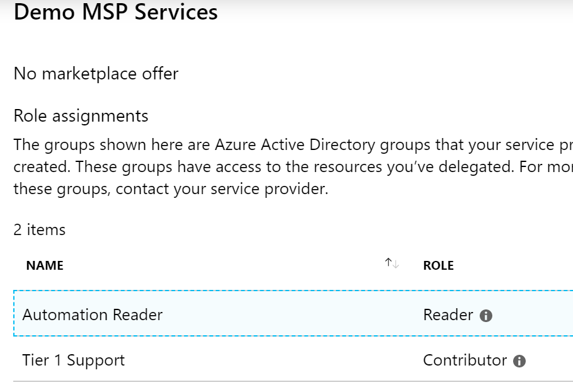Click the empty space in Tier 1 Support row
This screenshot has width=573, height=392.
pos(274,360)
